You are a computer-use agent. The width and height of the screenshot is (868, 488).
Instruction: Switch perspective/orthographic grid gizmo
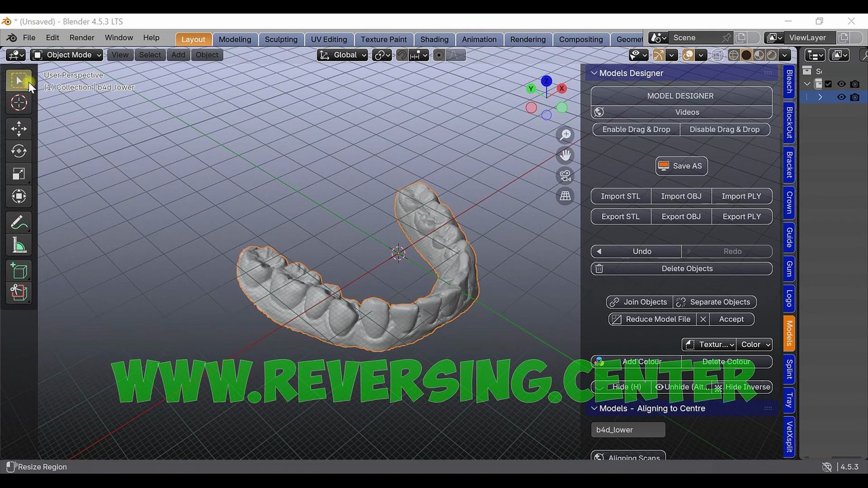(x=565, y=197)
